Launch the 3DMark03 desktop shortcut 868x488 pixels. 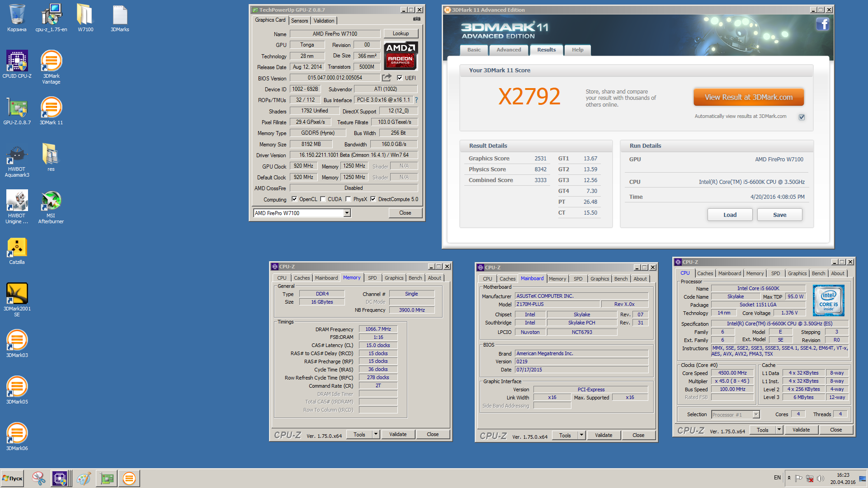click(x=17, y=344)
